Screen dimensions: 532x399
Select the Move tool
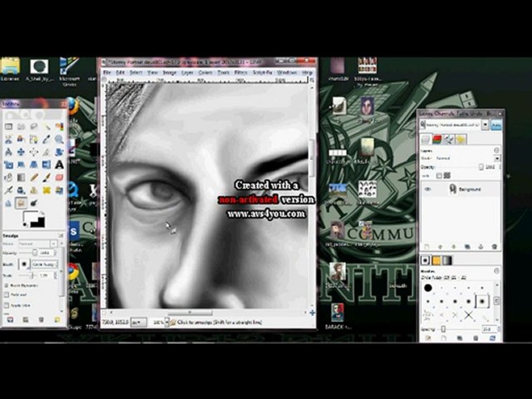pos(21,152)
